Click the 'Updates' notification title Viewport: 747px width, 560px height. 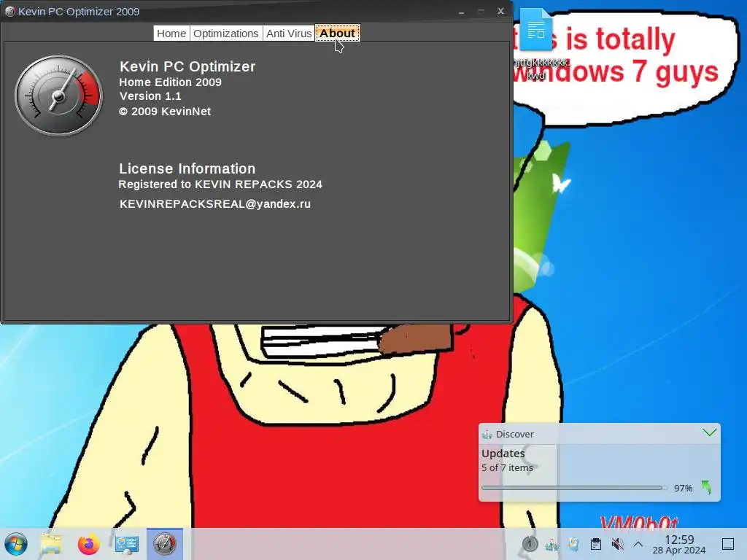point(503,454)
